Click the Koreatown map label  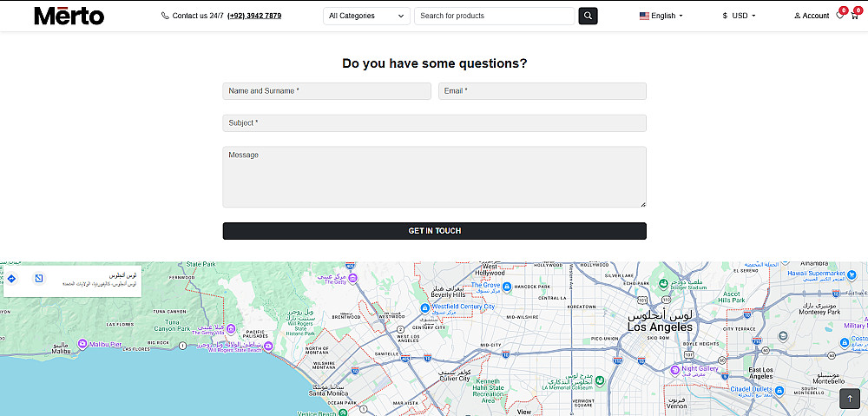582,307
